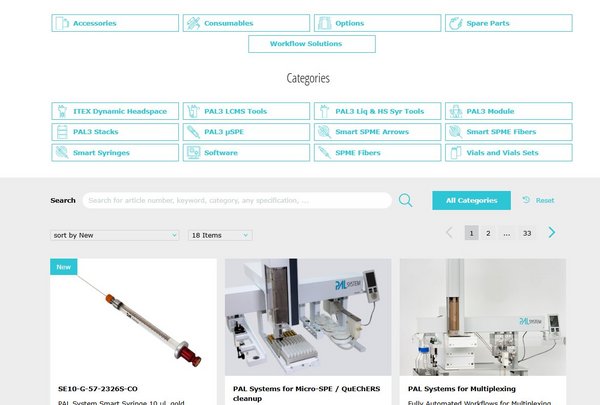Select the Options filter button

coord(377,23)
